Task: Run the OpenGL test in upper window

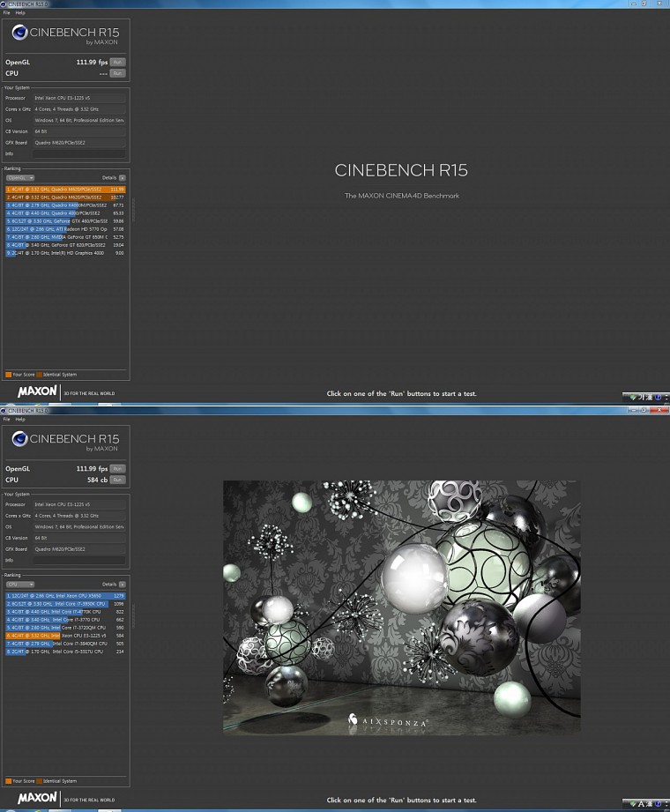Action: pos(117,62)
